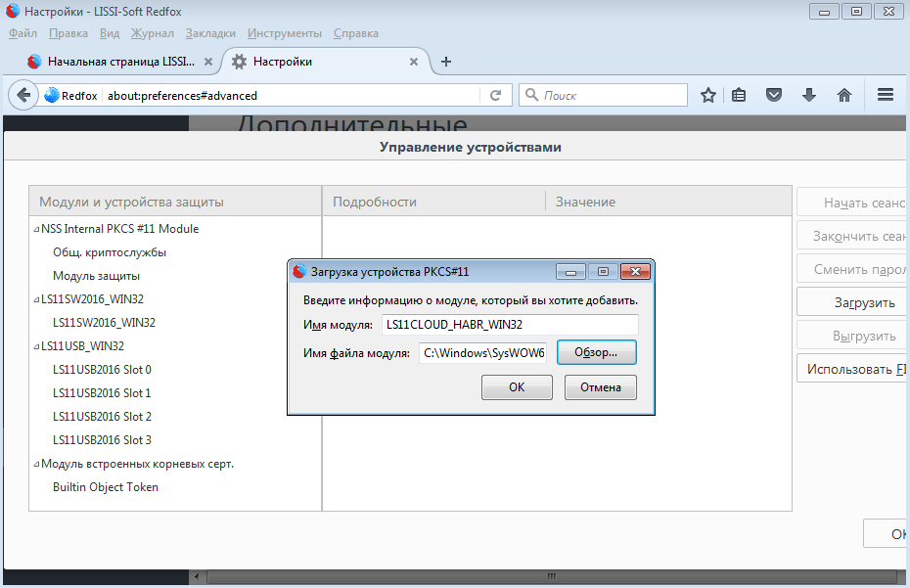
Task: Click the search magnifier icon
Action: (531, 95)
